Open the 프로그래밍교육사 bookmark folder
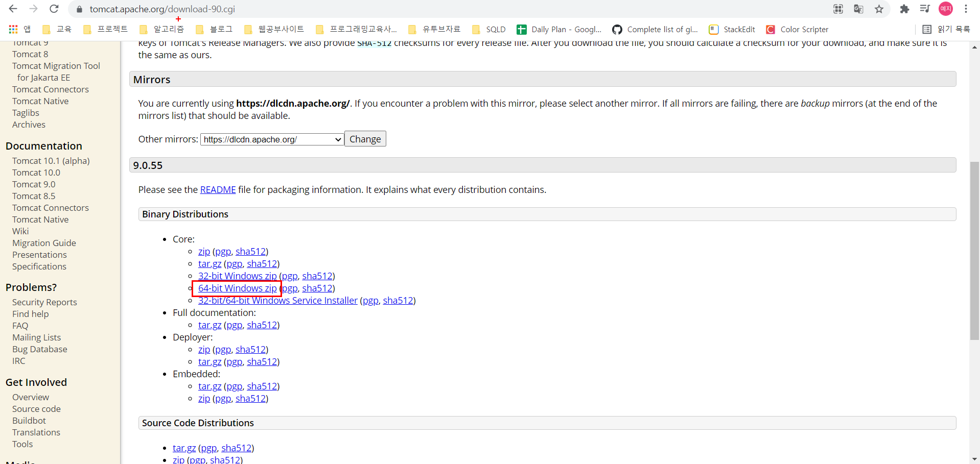 coord(356,29)
